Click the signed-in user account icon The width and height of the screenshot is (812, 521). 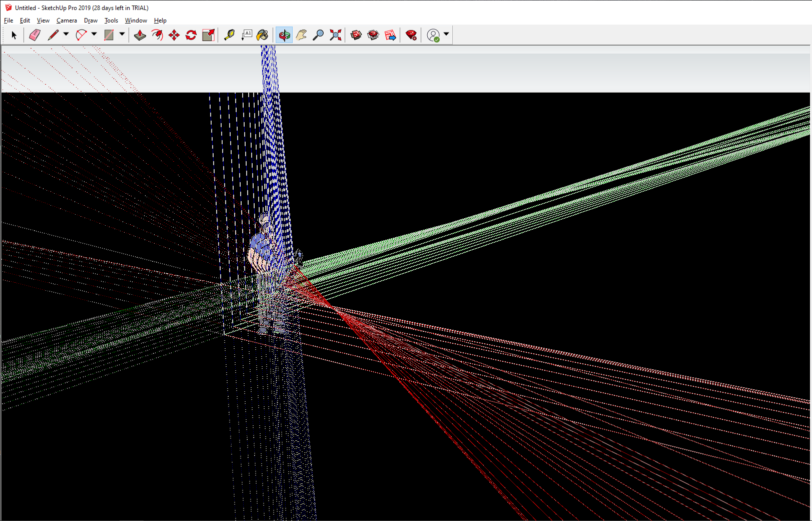tap(433, 35)
